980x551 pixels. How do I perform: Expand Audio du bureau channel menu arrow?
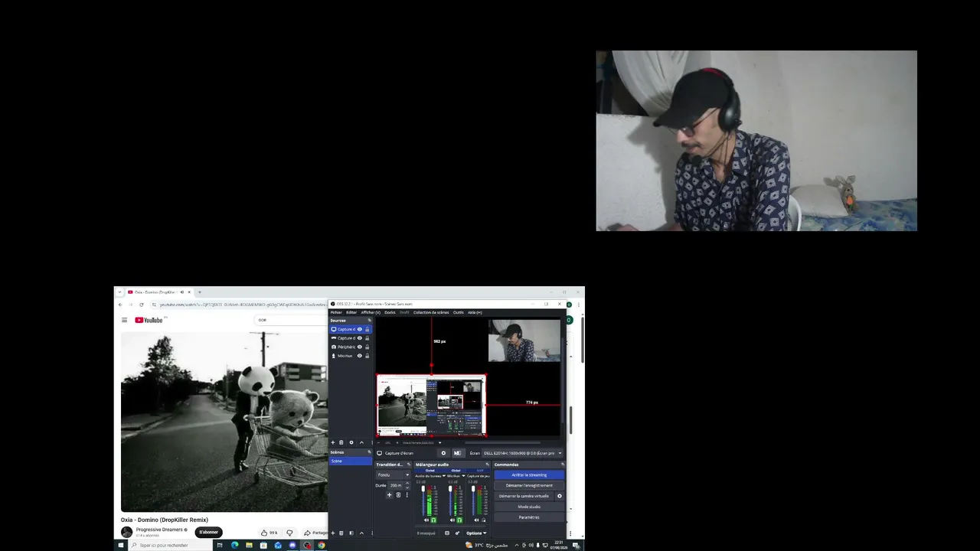click(443, 476)
